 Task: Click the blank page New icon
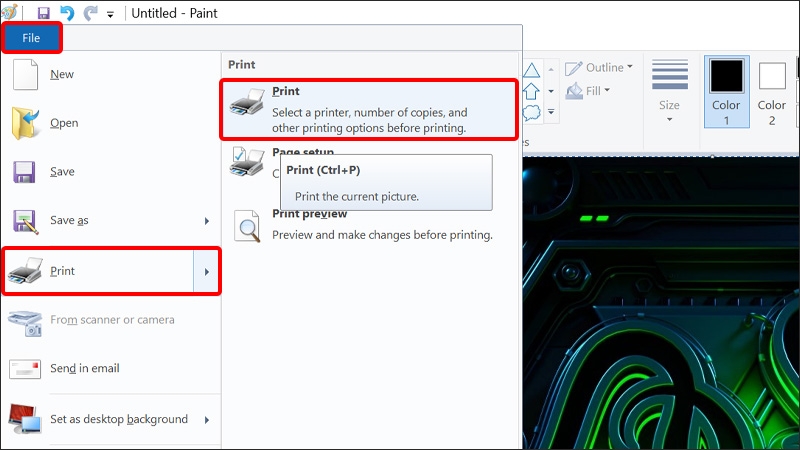coord(26,74)
